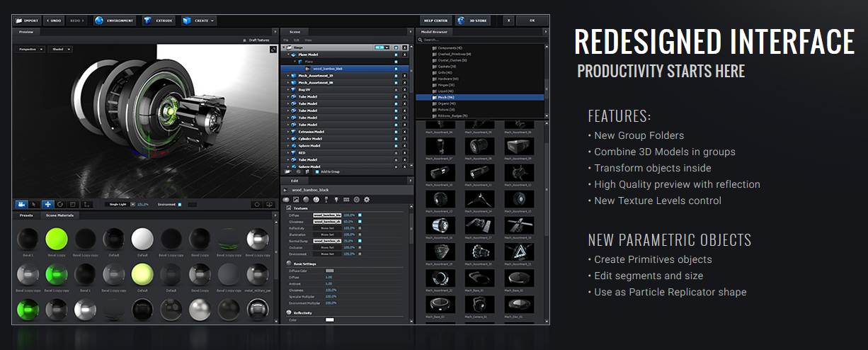The height and width of the screenshot is (350, 868).
Task: Select the bright green material sphere
Action: click(x=56, y=239)
